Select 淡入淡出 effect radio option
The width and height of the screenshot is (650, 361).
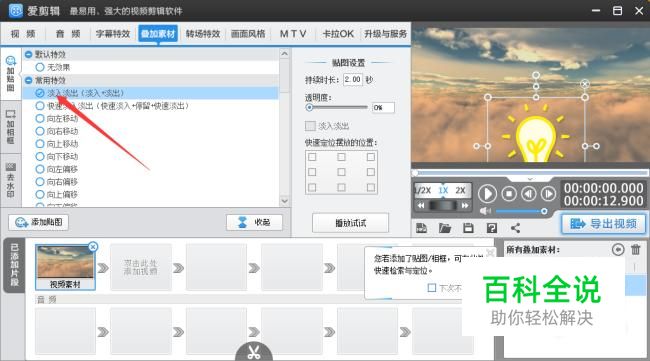(40, 93)
